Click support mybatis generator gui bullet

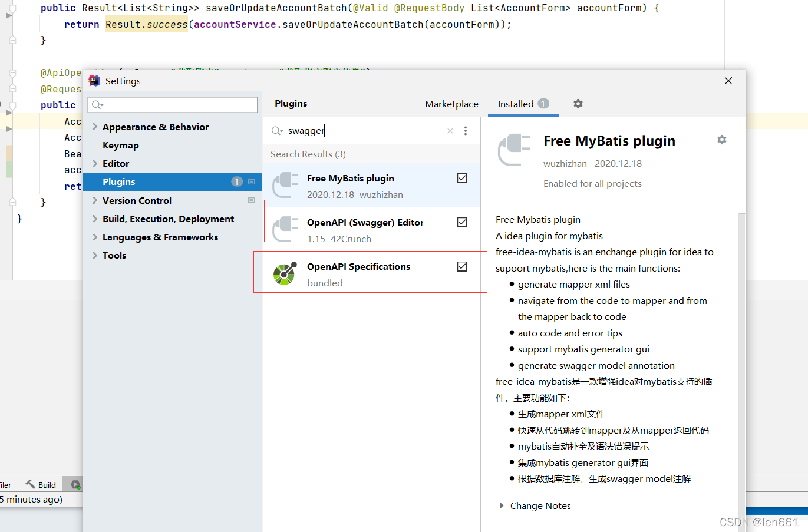(x=583, y=349)
